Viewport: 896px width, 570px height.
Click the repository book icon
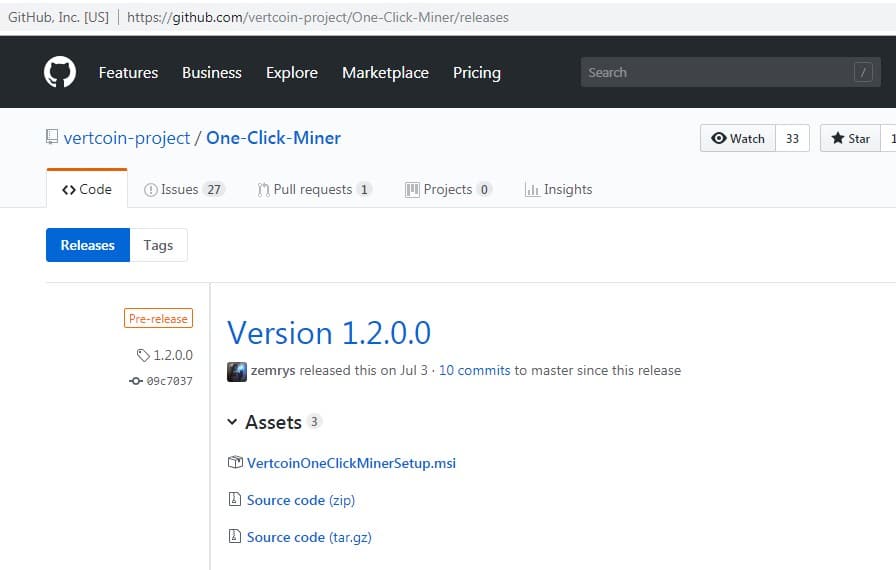click(x=51, y=137)
